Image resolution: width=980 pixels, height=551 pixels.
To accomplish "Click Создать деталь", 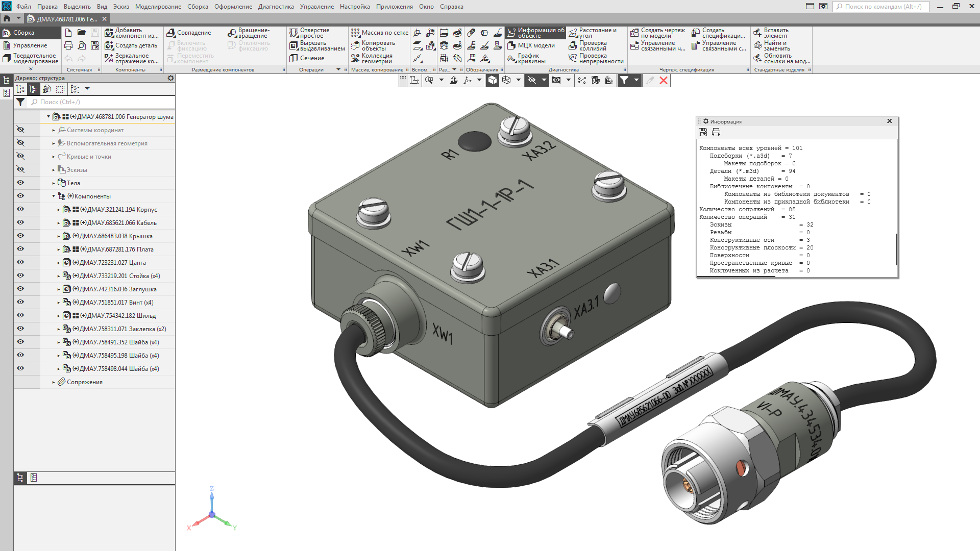I will coord(131,45).
